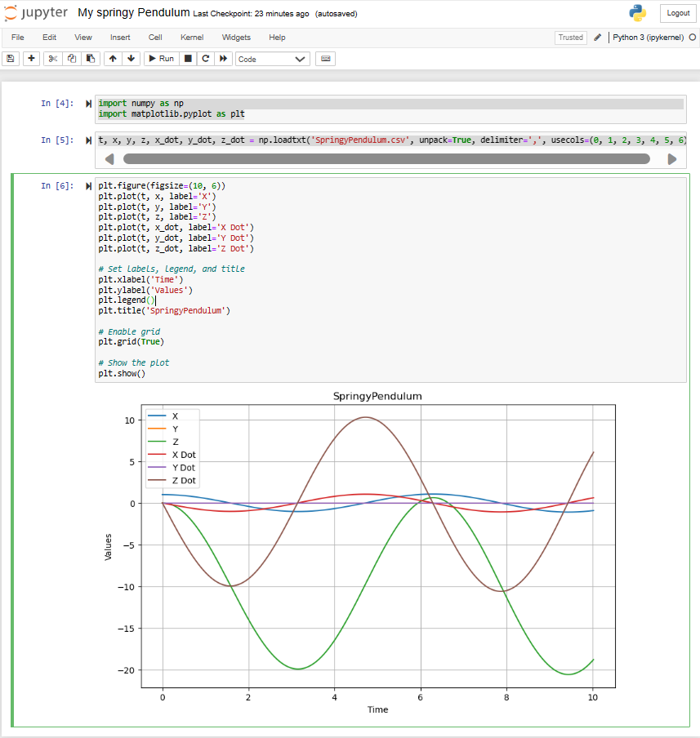
Task: Click into the plt.figure code cell
Action: pyautogui.click(x=390, y=279)
